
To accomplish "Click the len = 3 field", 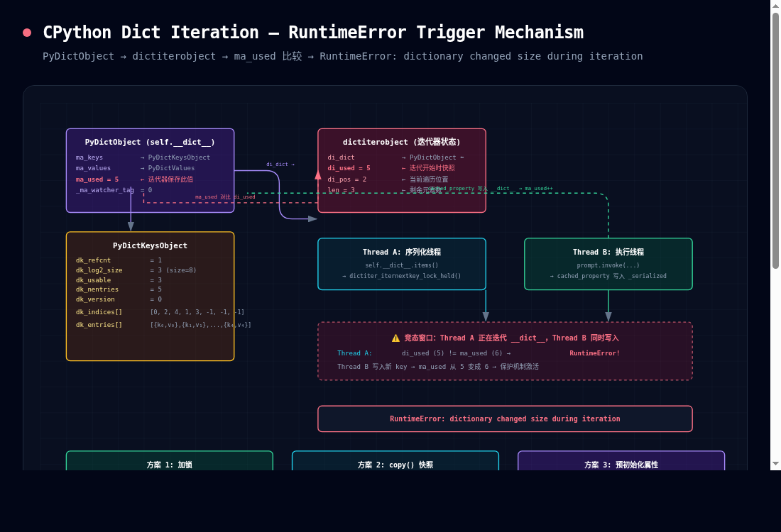I will coord(342,190).
